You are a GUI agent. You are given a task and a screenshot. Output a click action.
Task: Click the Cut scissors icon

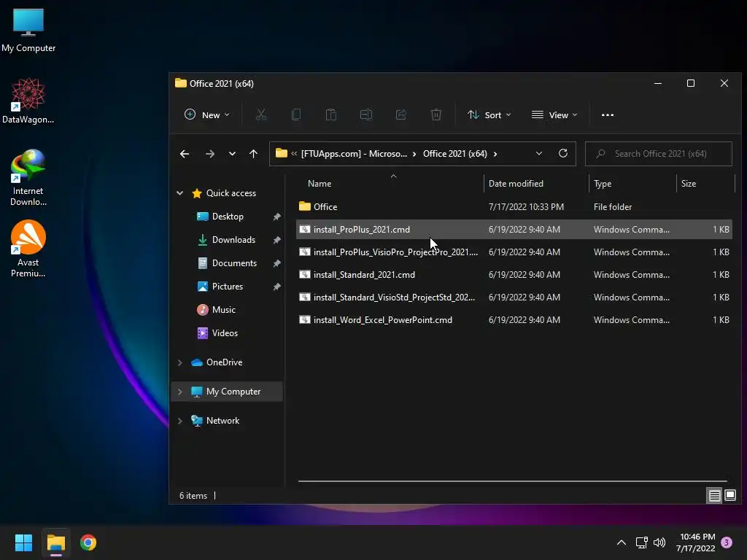(260, 114)
